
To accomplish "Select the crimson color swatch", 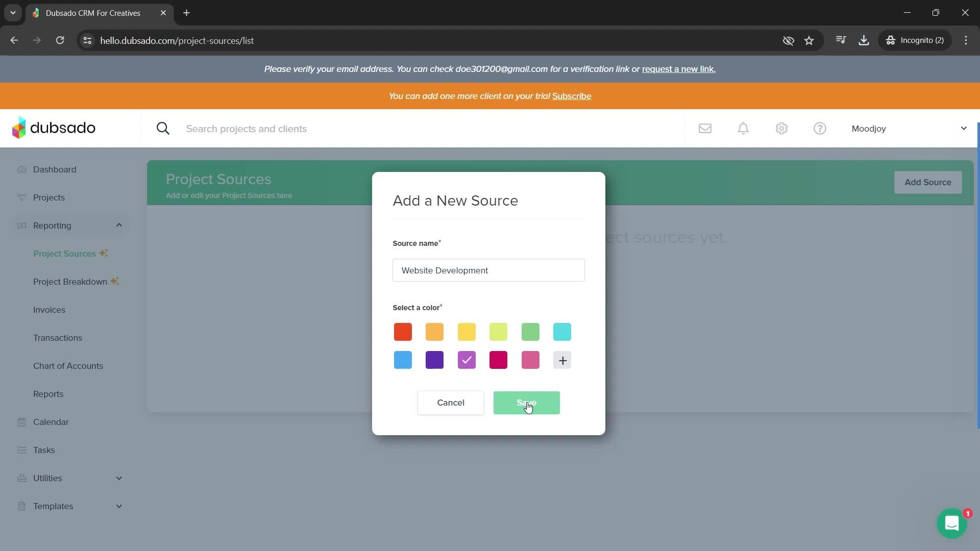I will [x=498, y=360].
